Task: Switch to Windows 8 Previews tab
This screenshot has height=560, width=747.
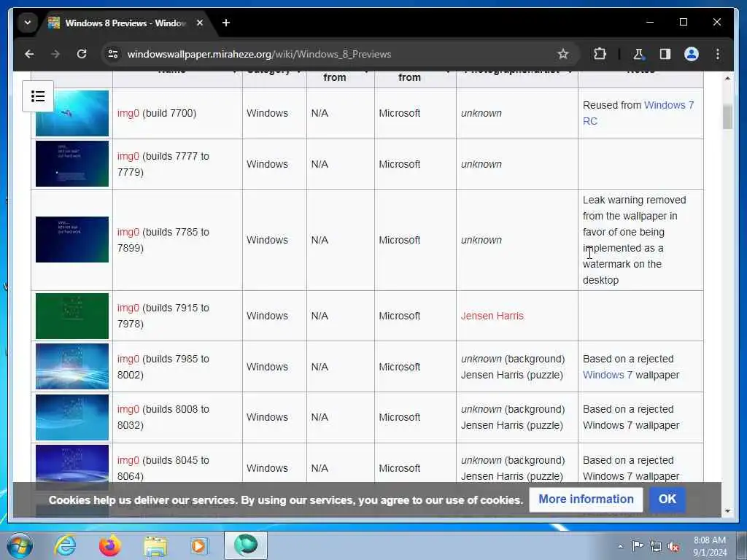Action: point(125,23)
